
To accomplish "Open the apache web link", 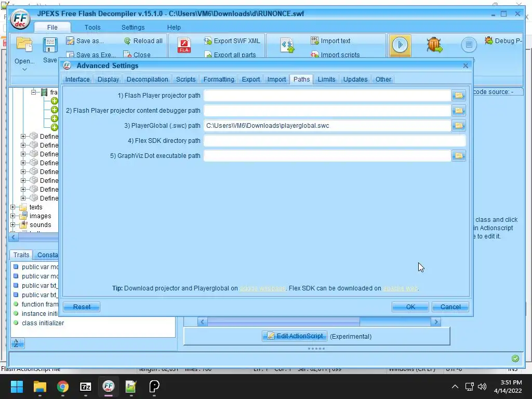I will (x=400, y=288).
